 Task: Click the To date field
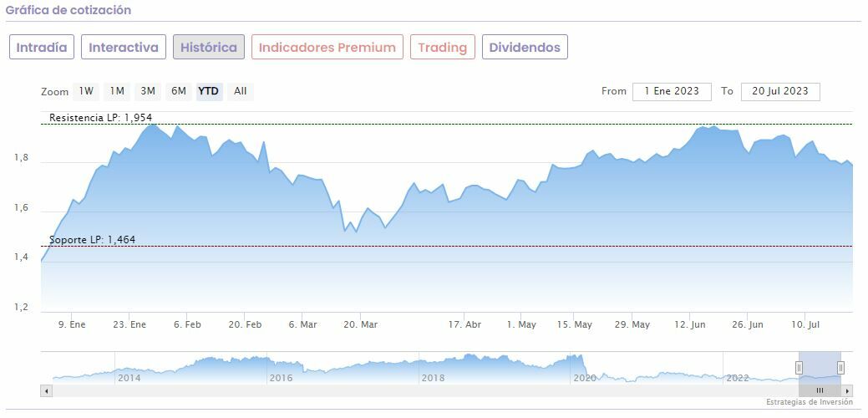(779, 91)
